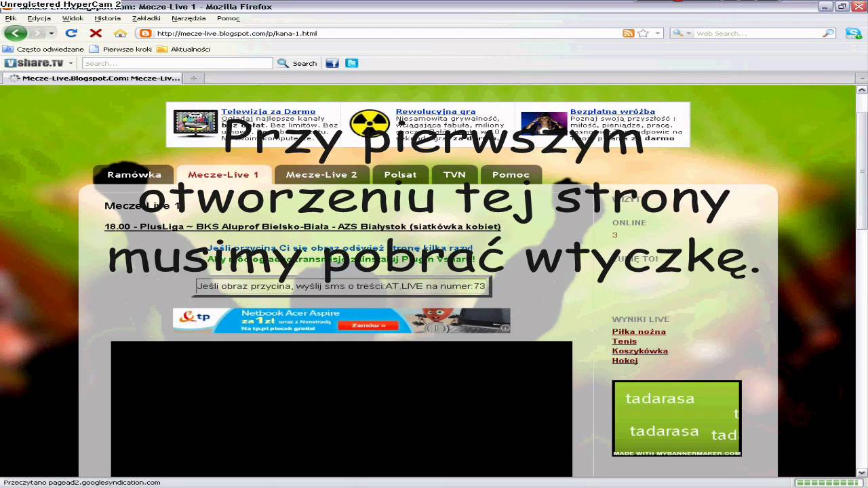Screen dimensions: 868x488
Task: Choose search engine from the magnifier dropdown
Action: (x=682, y=33)
